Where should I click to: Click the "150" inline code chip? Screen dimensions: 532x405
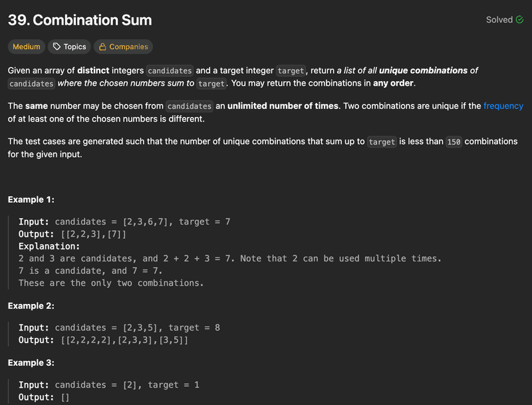(454, 142)
